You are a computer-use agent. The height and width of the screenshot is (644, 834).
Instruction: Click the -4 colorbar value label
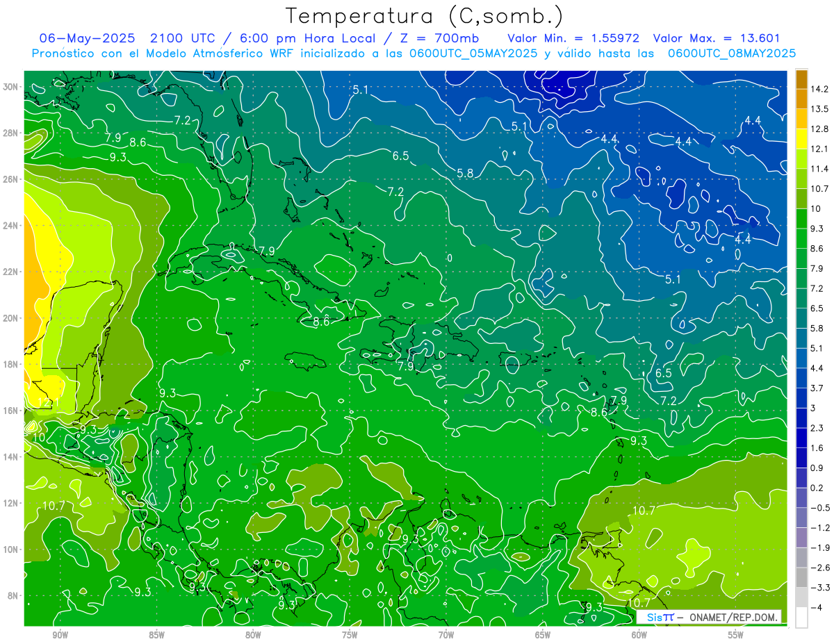point(816,607)
